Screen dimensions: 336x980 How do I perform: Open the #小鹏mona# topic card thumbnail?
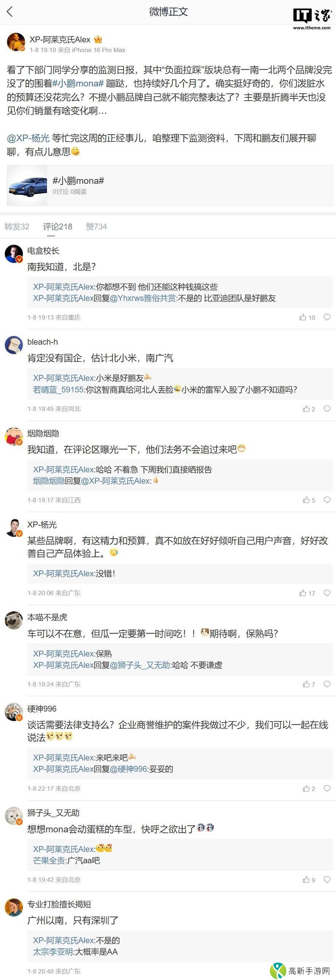[27, 186]
